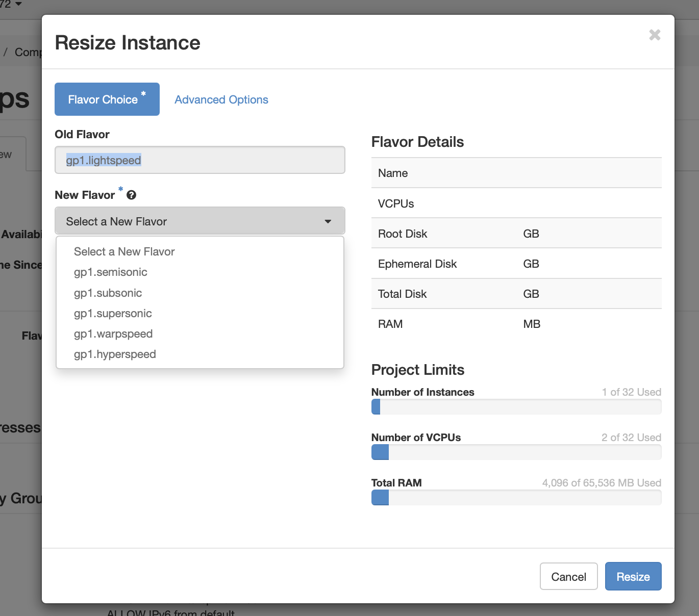
Task: Click the Old Flavor field gp1.lightspeed
Action: pyautogui.click(x=199, y=160)
